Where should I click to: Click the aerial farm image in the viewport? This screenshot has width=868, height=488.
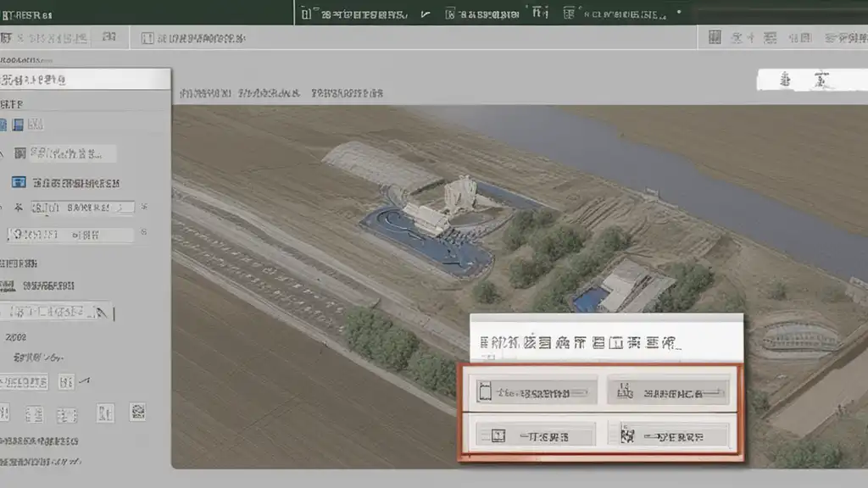point(520,286)
